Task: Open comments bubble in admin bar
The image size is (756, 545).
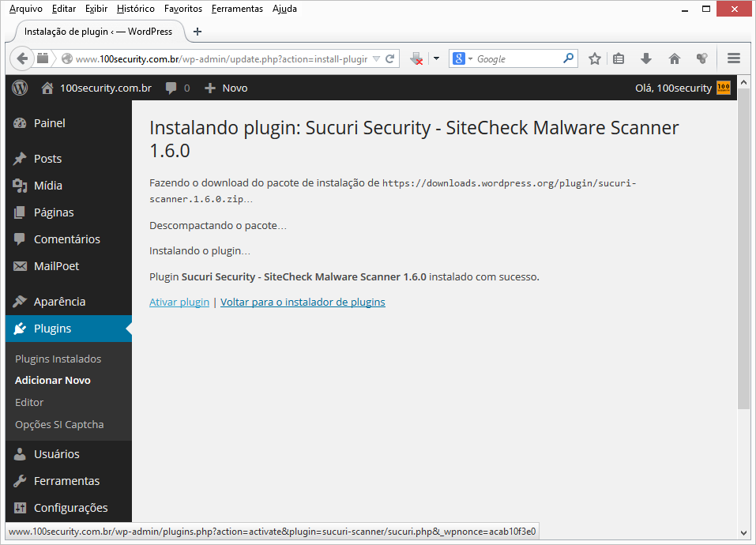Action: (178, 88)
